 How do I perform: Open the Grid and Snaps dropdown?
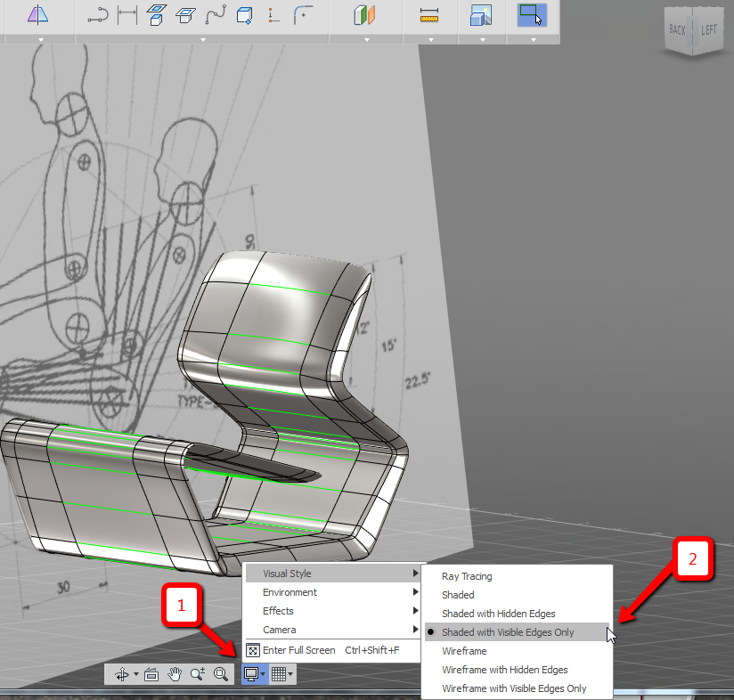281,674
